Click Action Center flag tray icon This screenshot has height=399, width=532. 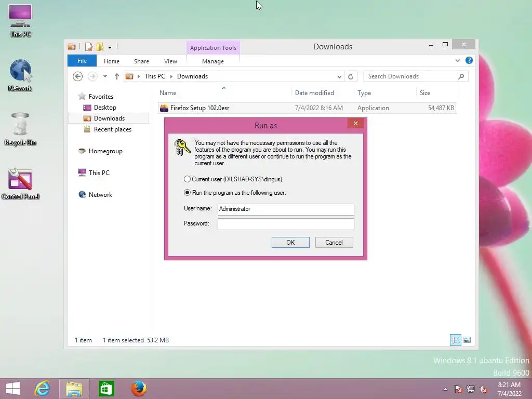click(x=458, y=389)
